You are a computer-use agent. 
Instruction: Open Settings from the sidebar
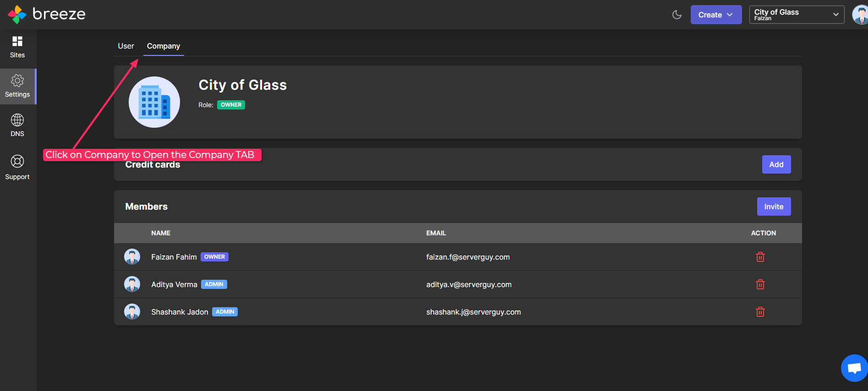click(17, 87)
